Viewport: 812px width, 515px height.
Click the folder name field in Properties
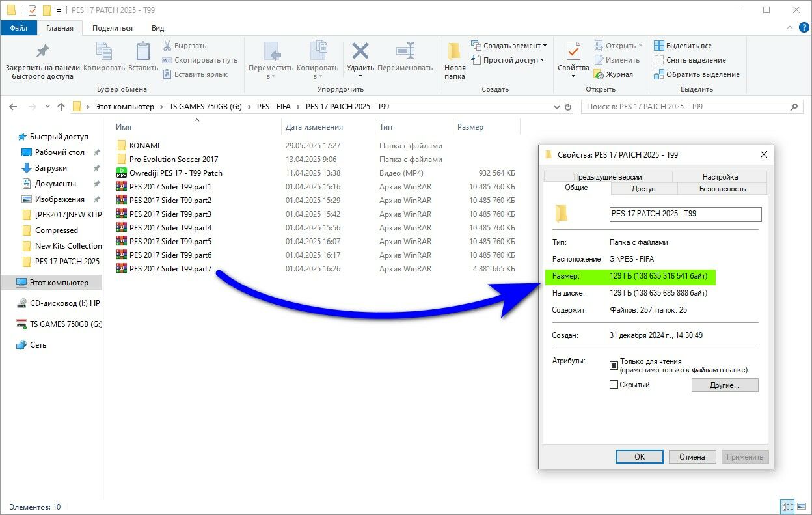tap(685, 214)
